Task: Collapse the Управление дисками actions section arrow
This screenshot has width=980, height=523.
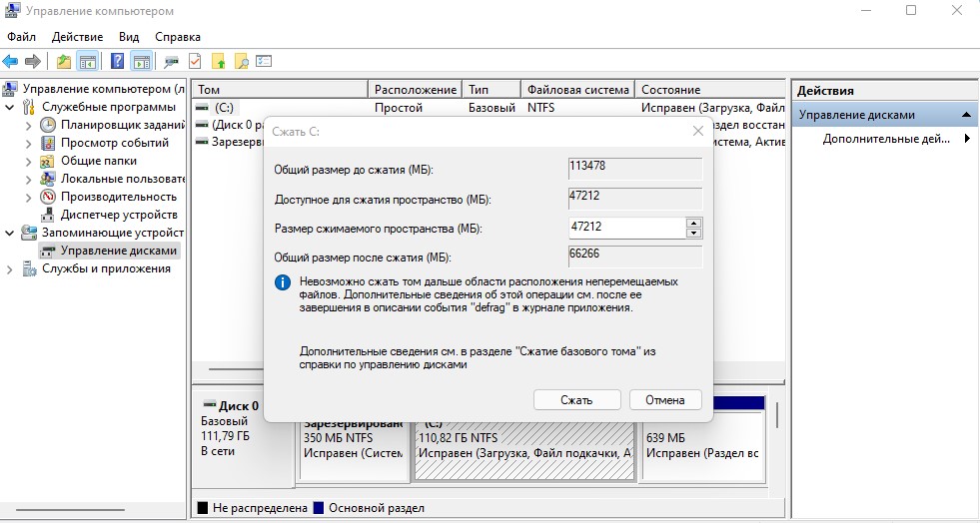Action: 966,115
